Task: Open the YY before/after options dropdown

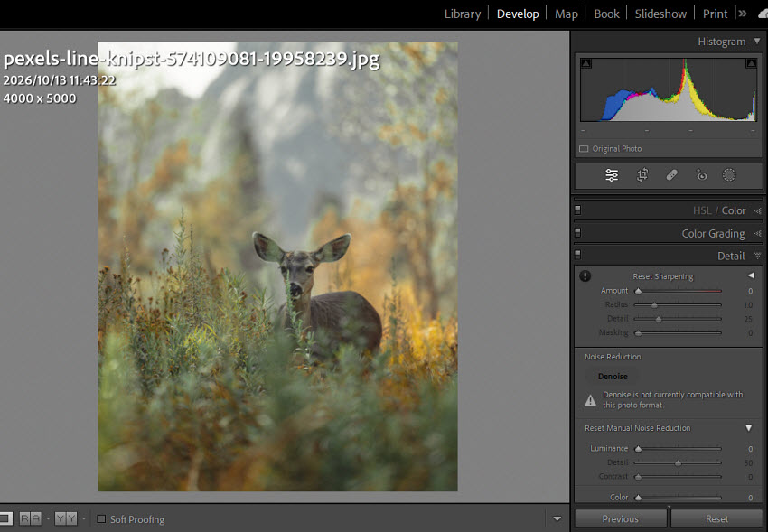Action: point(84,518)
